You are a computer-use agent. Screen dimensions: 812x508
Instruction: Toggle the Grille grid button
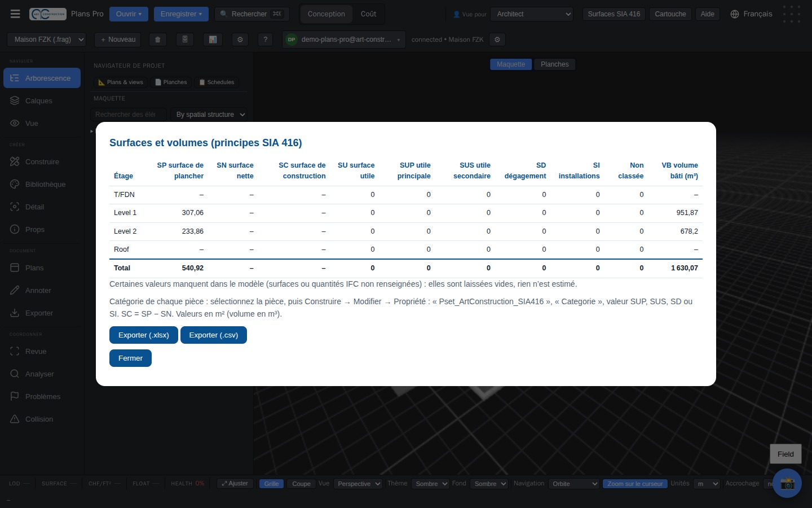pyautogui.click(x=271, y=484)
